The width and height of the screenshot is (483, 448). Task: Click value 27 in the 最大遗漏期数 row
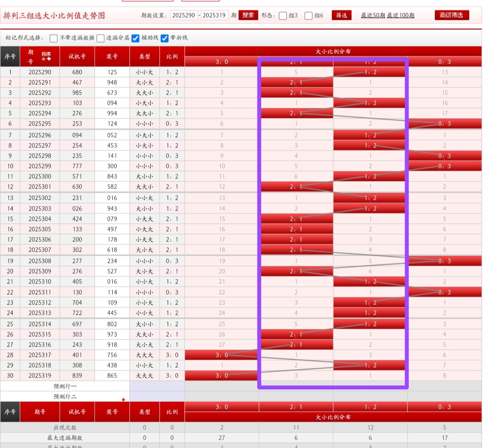[222, 438]
